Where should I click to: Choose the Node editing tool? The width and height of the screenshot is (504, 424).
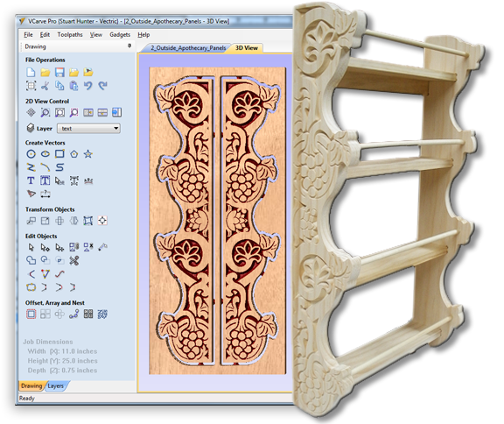(x=45, y=247)
